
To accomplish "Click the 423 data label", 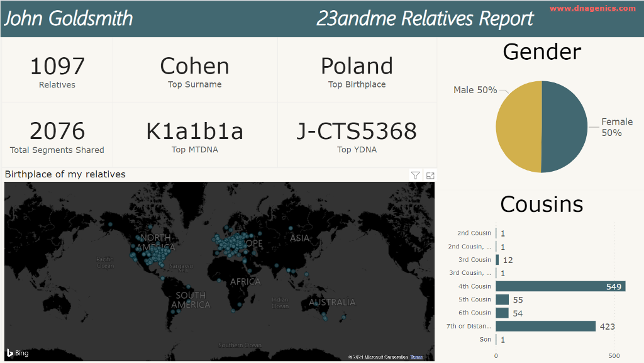I will click(607, 327).
